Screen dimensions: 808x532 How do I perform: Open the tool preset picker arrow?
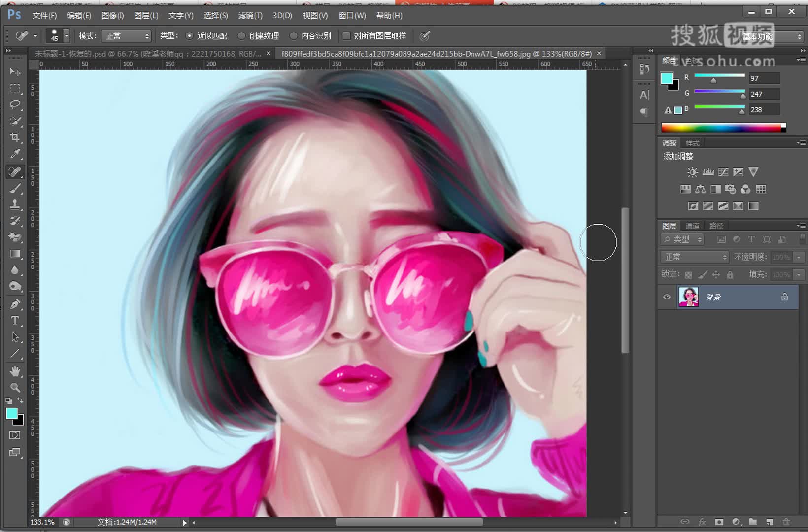click(35, 36)
